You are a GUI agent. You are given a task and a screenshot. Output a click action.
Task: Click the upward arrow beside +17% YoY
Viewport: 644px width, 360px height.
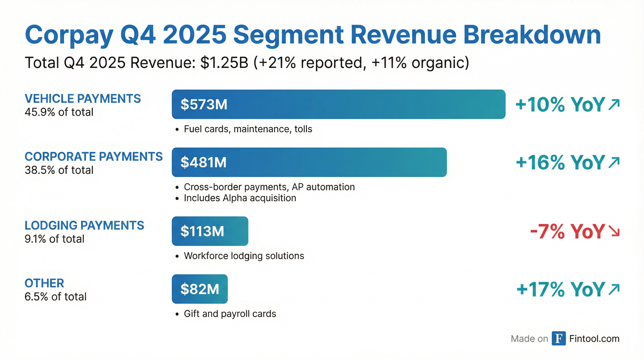[614, 289]
